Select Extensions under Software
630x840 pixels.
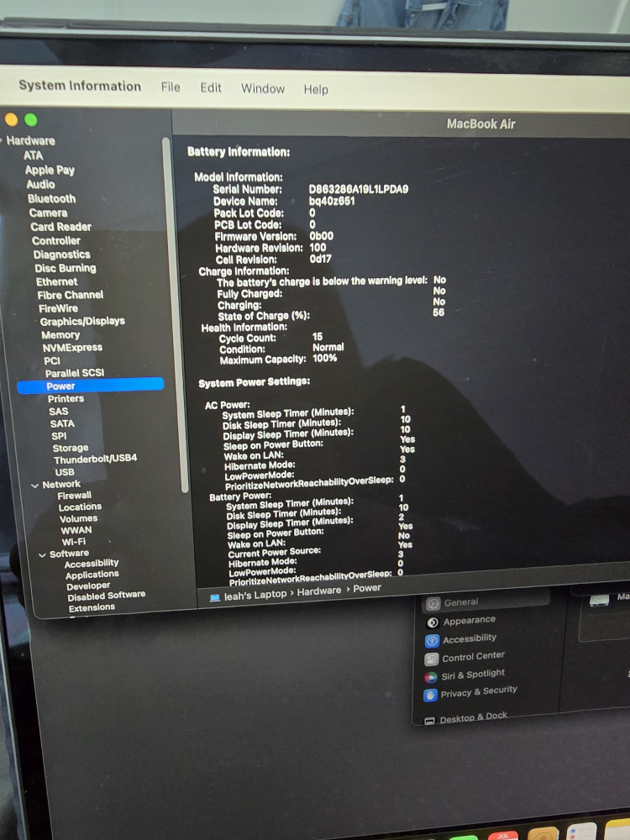pyautogui.click(x=92, y=607)
